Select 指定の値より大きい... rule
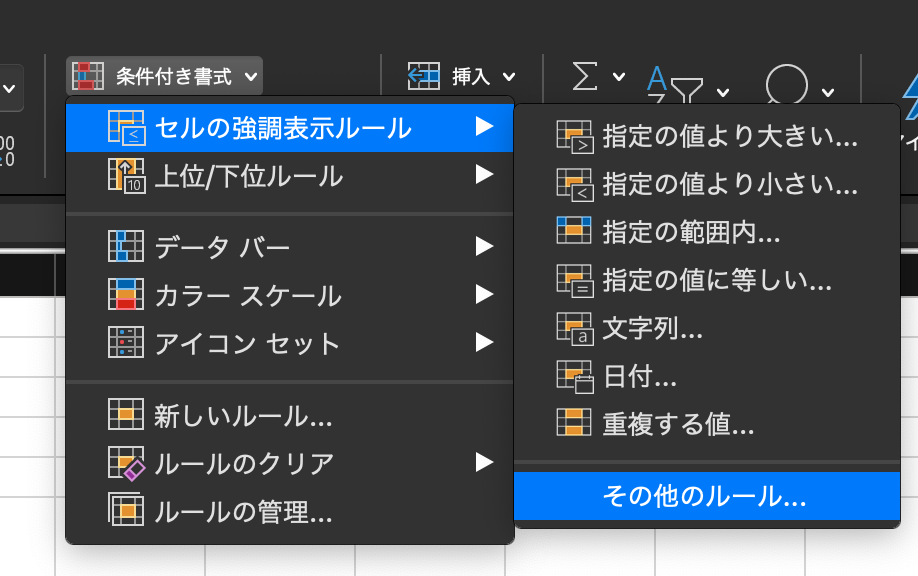This screenshot has width=918, height=576. point(707,136)
